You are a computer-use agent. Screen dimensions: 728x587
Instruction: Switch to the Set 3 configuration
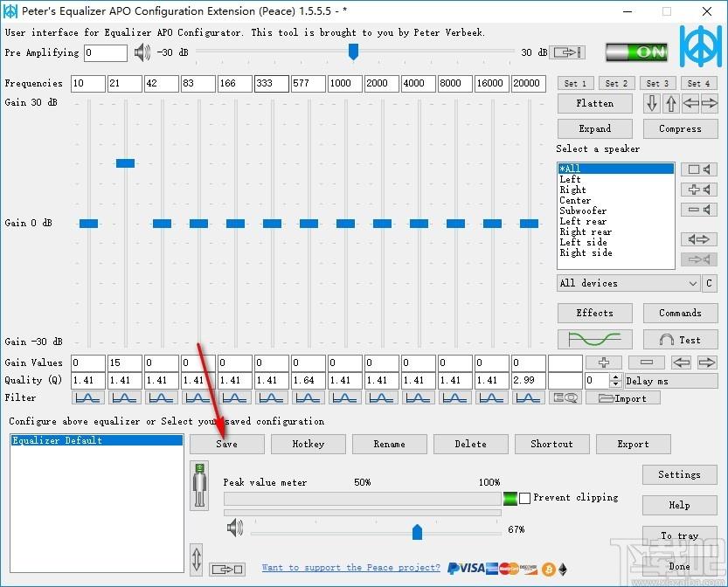pos(657,83)
